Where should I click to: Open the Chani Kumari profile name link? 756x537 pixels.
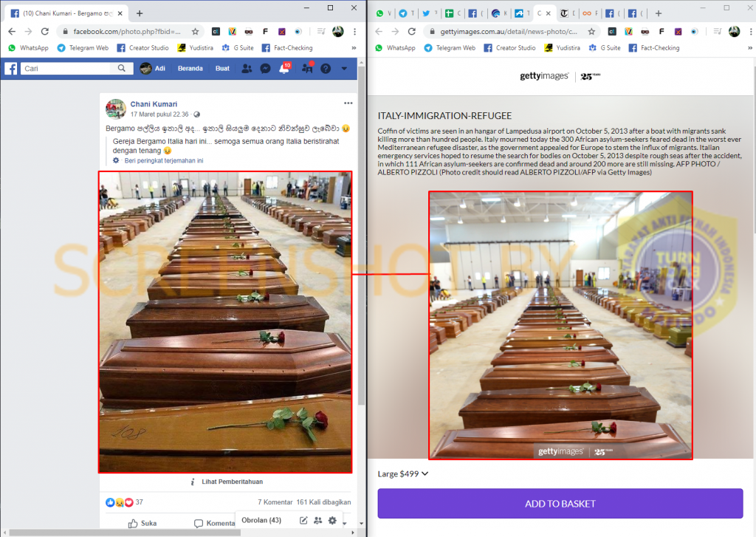pos(154,104)
